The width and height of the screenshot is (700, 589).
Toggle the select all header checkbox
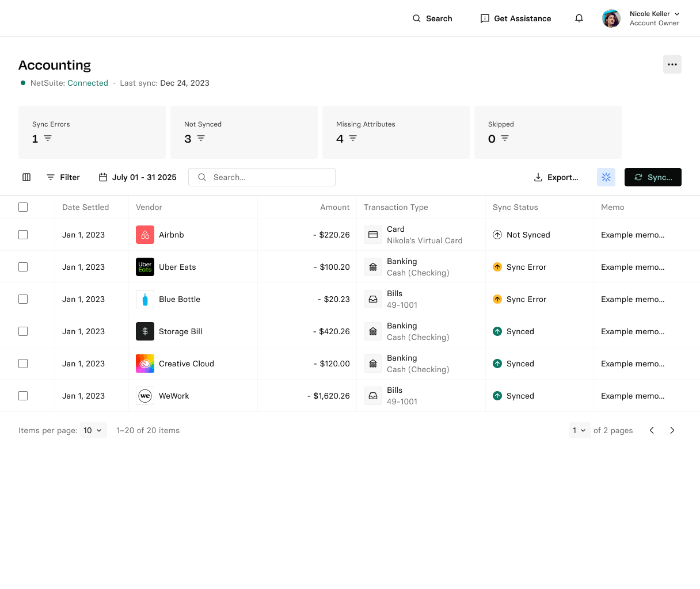point(23,207)
